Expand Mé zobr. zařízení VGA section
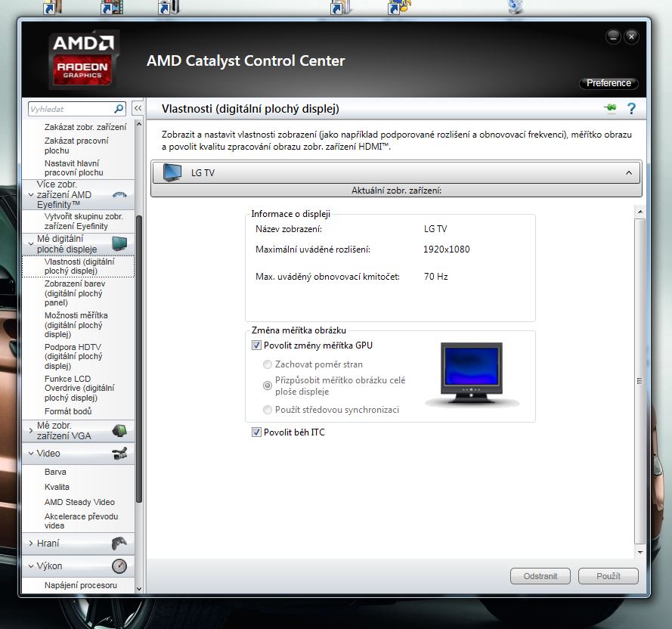The height and width of the screenshot is (629, 672). (x=31, y=430)
